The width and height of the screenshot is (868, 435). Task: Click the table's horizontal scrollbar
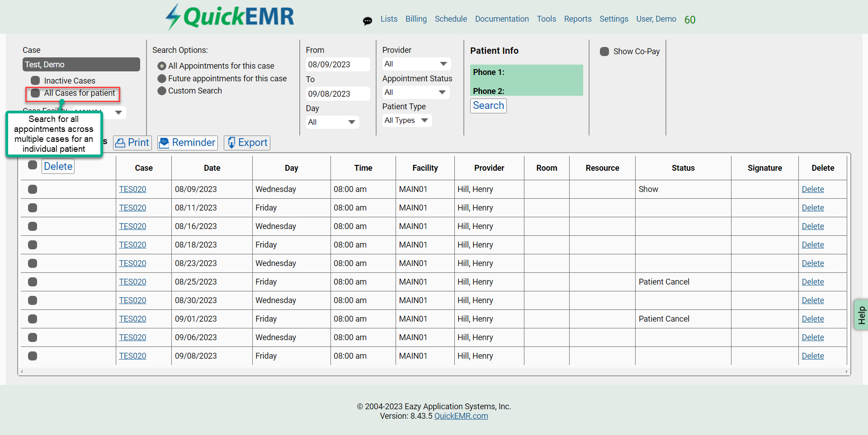pos(434,372)
